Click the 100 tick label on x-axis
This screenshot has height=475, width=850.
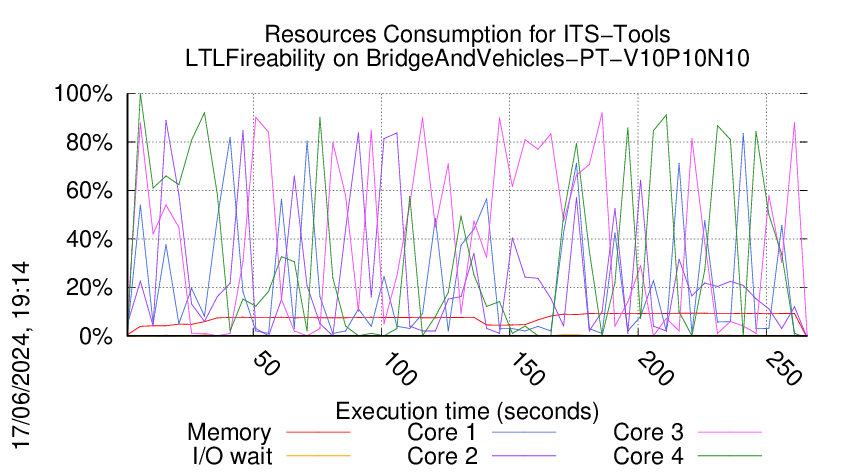[x=399, y=368]
